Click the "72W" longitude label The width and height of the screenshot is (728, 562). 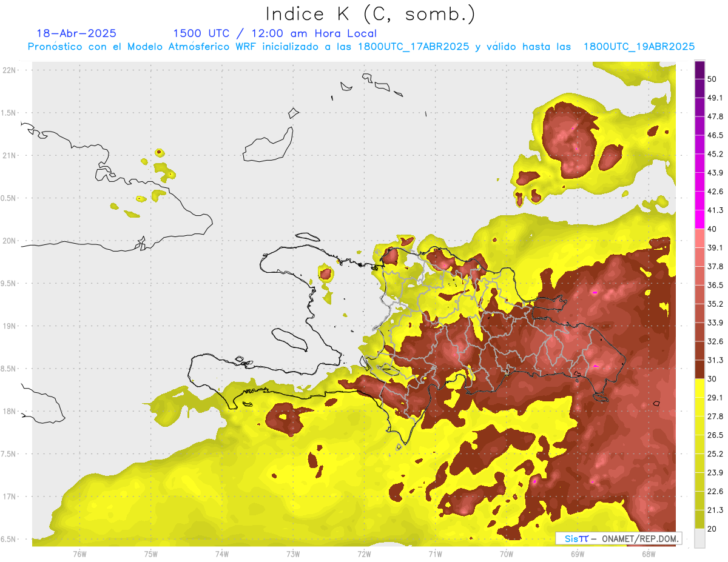[x=364, y=554]
